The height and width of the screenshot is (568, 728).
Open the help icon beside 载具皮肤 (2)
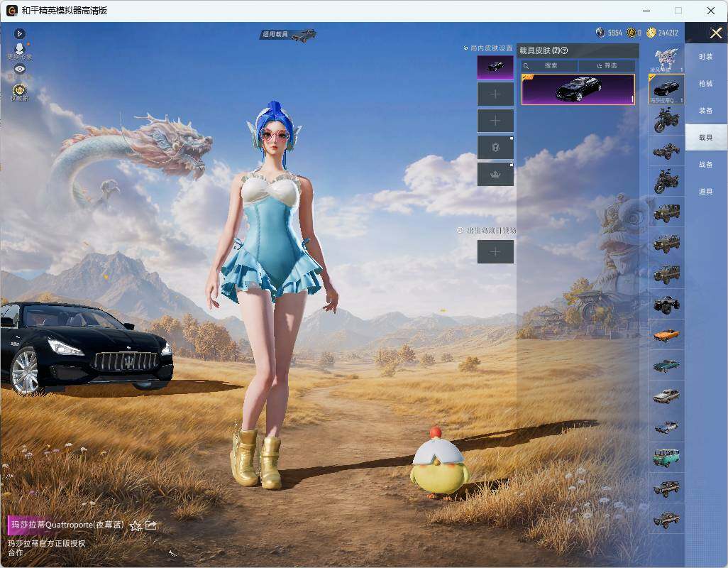(565, 50)
